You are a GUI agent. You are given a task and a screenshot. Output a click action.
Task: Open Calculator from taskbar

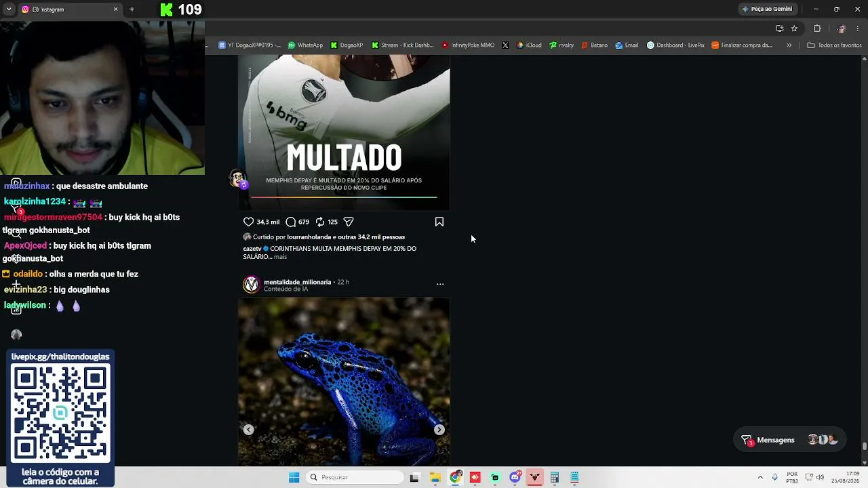(555, 477)
